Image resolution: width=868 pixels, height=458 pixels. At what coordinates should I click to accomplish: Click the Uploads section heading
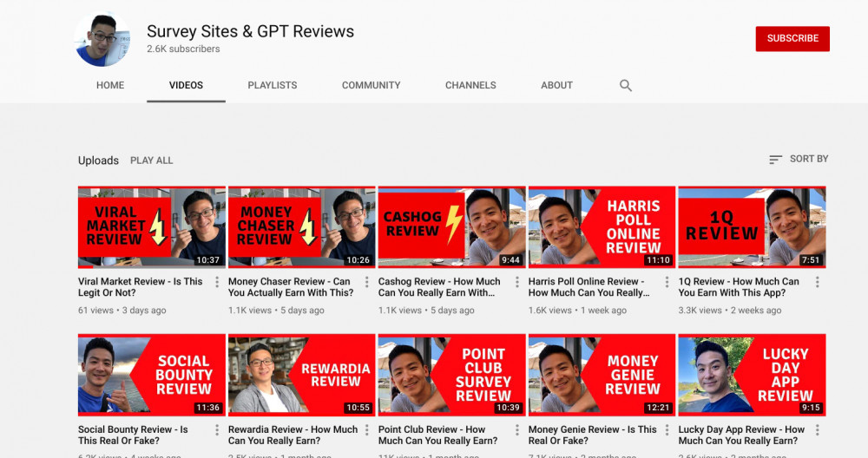tap(99, 160)
